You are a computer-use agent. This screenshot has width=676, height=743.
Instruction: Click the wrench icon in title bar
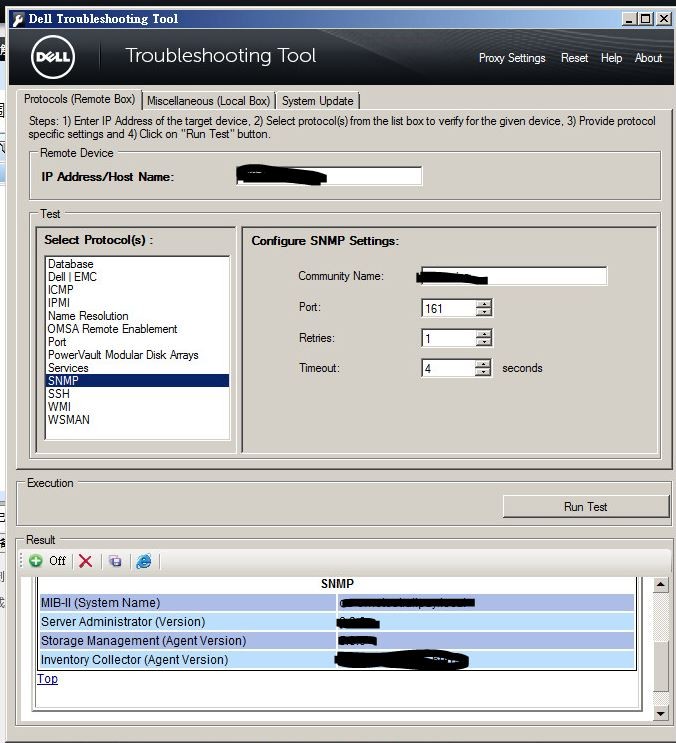coord(18,19)
